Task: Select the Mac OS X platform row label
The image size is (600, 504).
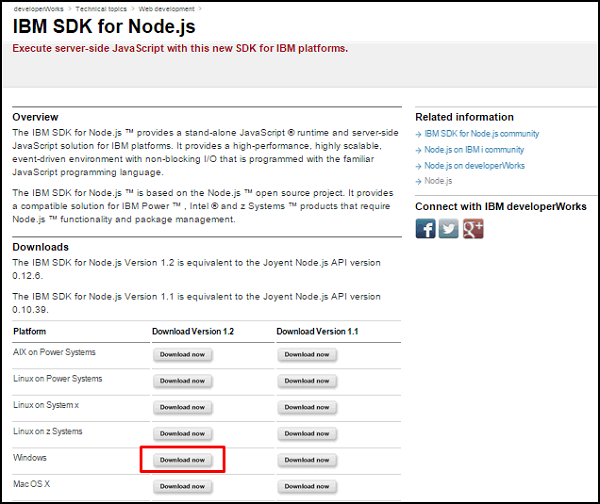Action: pyautogui.click(x=31, y=484)
